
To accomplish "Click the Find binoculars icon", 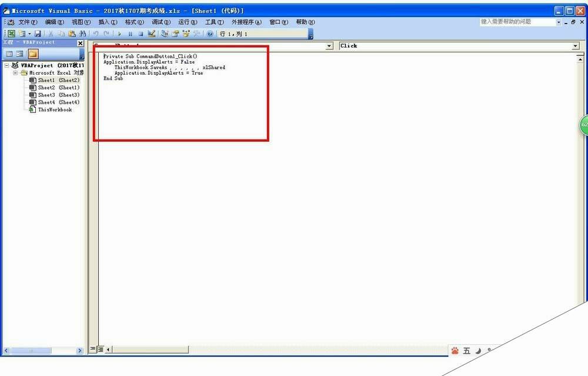I will tap(82, 34).
